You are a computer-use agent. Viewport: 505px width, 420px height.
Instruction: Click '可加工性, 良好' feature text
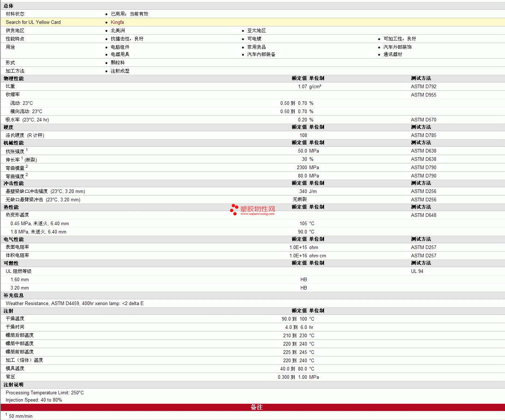click(400, 39)
